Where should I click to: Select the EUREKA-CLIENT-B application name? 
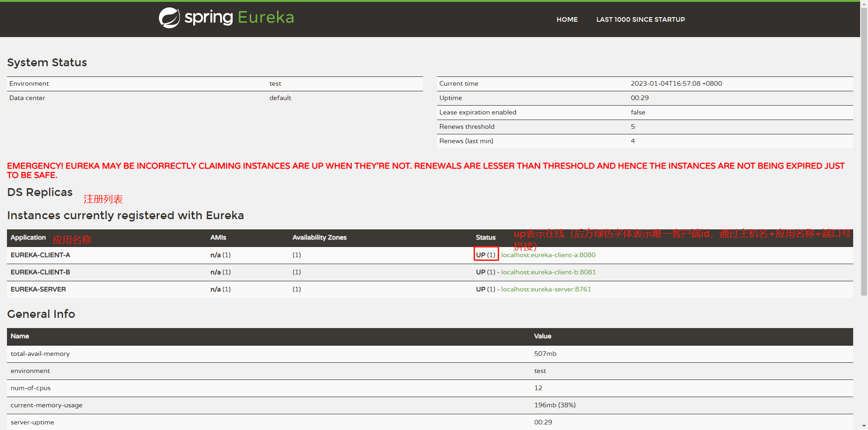point(40,272)
